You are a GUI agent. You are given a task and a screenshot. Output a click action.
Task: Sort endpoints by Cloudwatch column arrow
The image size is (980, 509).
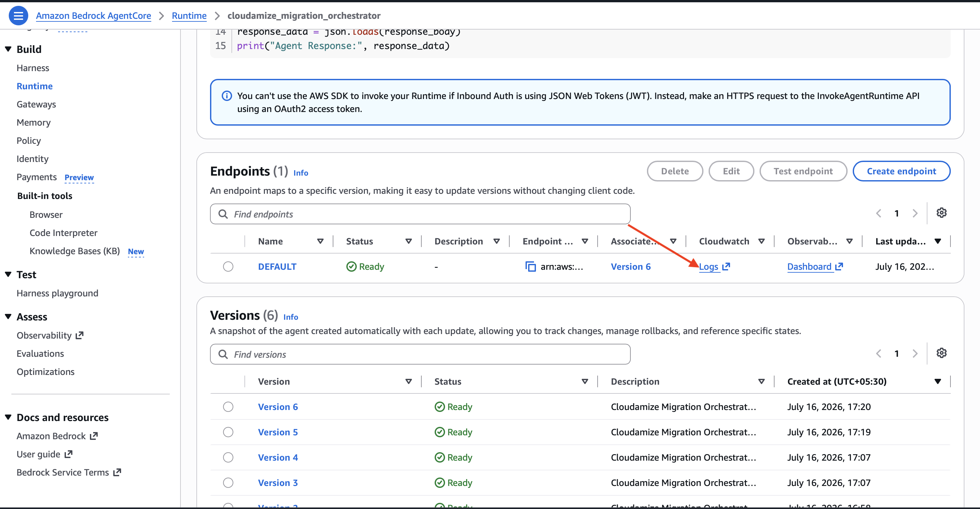tap(762, 242)
